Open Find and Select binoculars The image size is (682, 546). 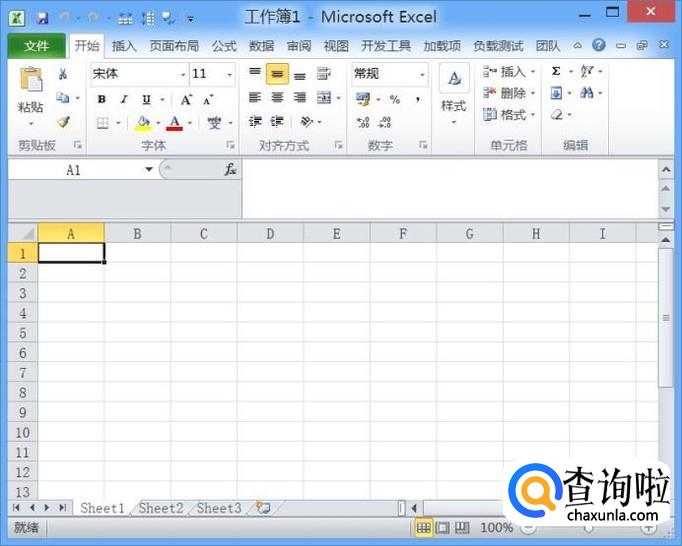(x=587, y=93)
